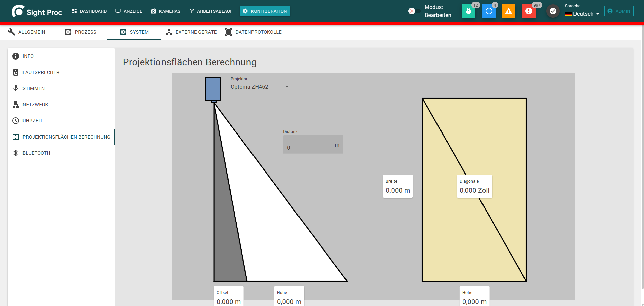Viewport: 644px width, 306px height.
Task: Open the Info sidebar item
Action: click(x=61, y=56)
